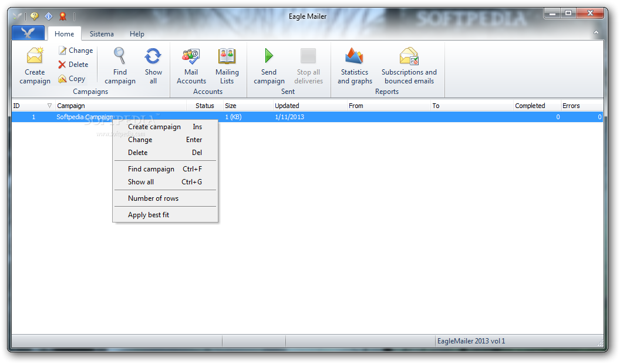Image resolution: width=620 pixels, height=364 pixels.
Task: Click the Errors column header
Action: (582, 106)
